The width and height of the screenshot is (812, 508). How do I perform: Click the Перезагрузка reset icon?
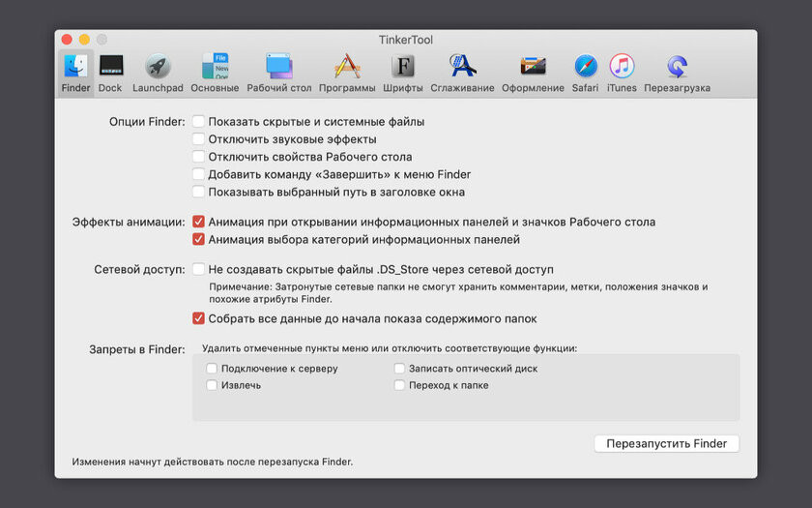pyautogui.click(x=677, y=67)
